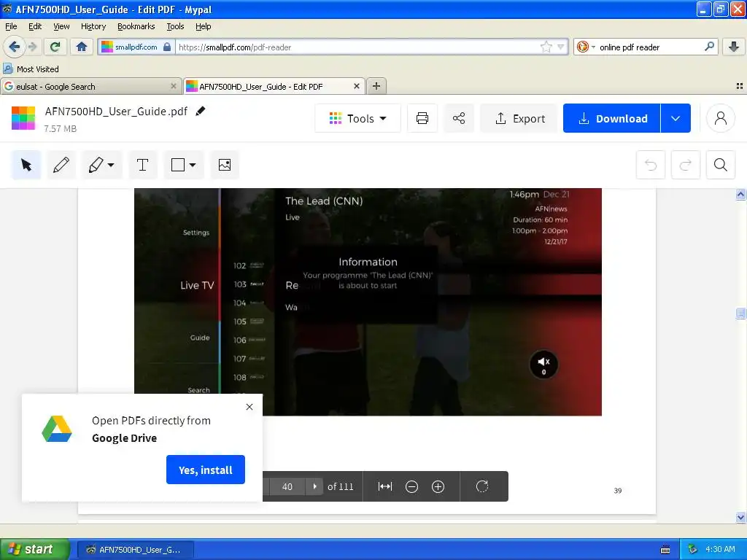This screenshot has width=747, height=560.
Task: Open the History menu
Action: point(93,26)
